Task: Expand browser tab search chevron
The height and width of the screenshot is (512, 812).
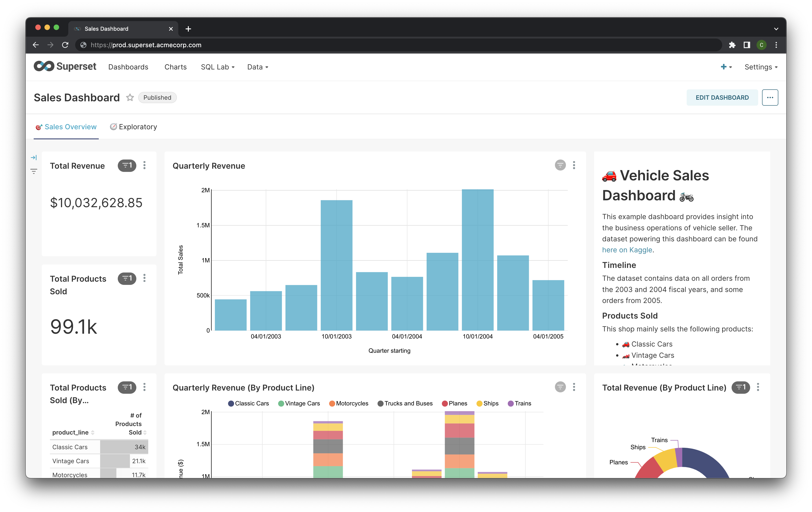Action: [x=776, y=29]
